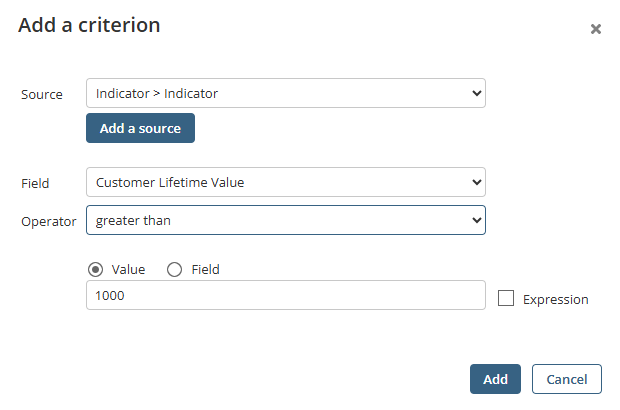Open the Source dropdown showing Indicator > Indicator
The image size is (620, 410).
point(285,94)
